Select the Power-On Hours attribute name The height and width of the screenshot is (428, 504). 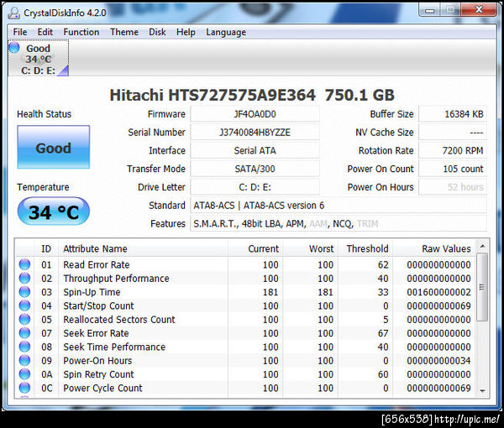coord(97,361)
